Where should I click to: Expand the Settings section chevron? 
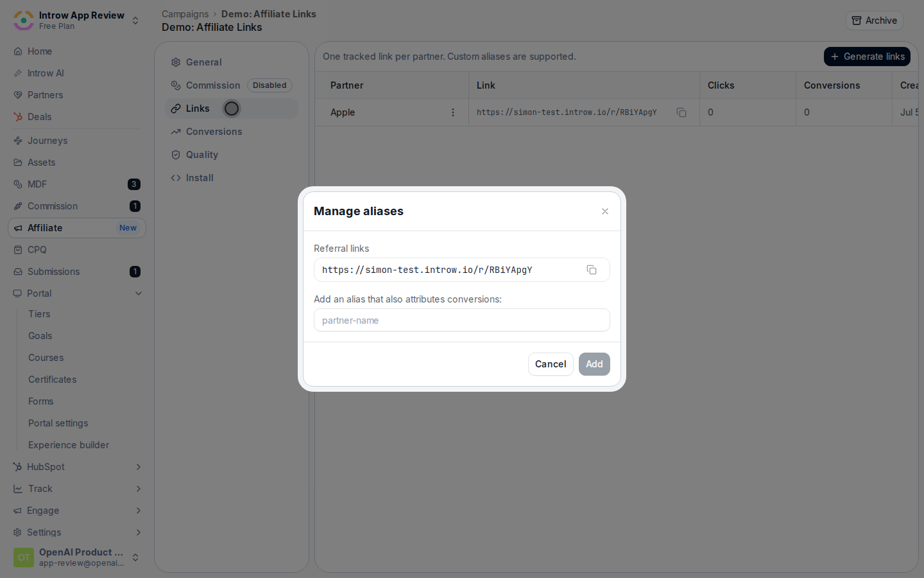pos(139,532)
